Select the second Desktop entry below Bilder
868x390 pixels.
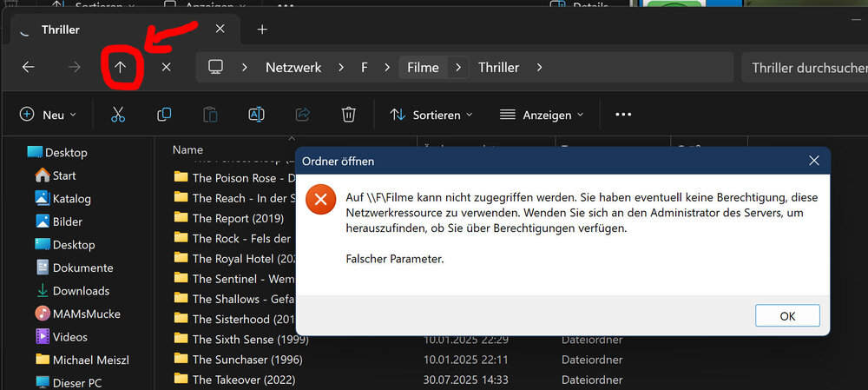(x=65, y=244)
